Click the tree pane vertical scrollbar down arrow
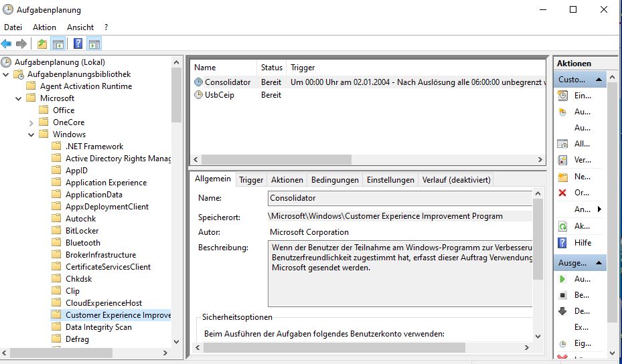The width and height of the screenshot is (622, 364). [177, 342]
